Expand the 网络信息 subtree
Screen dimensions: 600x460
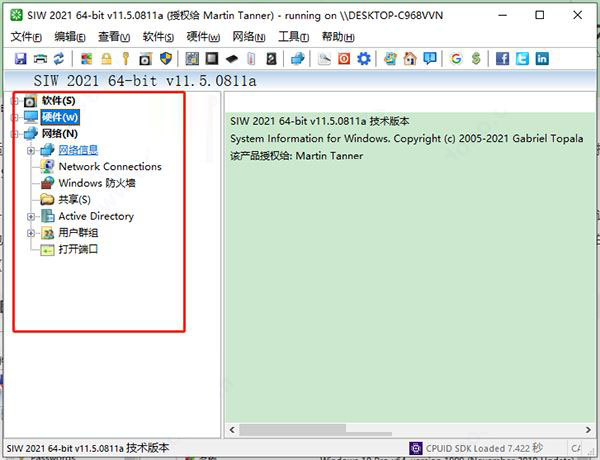31,150
